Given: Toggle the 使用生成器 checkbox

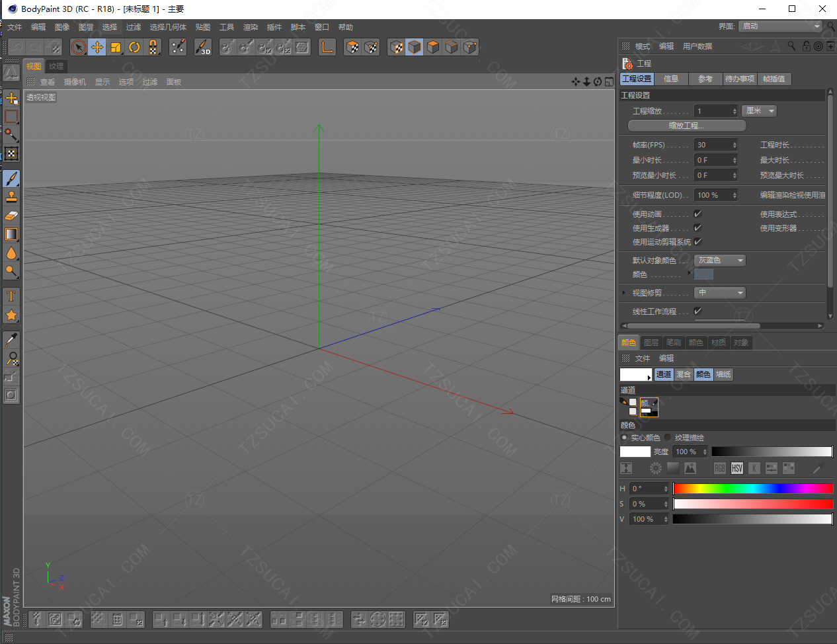Looking at the screenshot, I should coord(697,227).
